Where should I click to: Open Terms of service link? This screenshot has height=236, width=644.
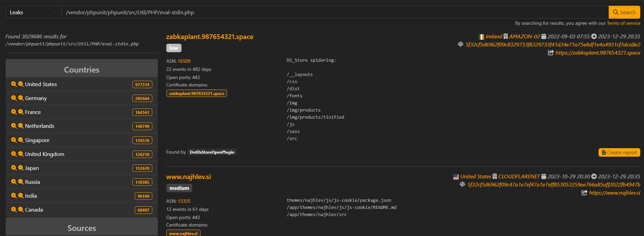point(623,23)
